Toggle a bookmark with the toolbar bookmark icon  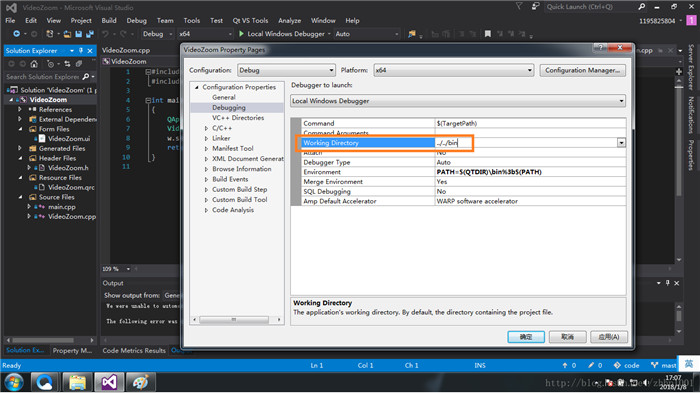[488, 34]
